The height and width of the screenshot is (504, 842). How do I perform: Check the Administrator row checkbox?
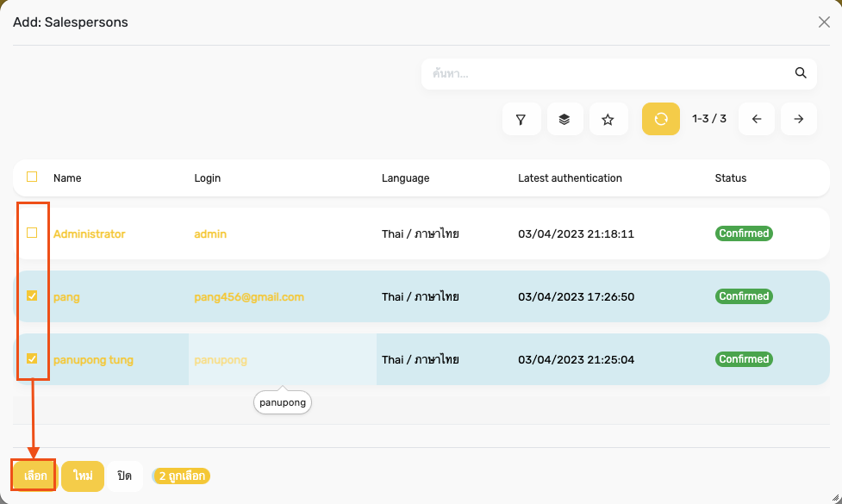[32, 233]
